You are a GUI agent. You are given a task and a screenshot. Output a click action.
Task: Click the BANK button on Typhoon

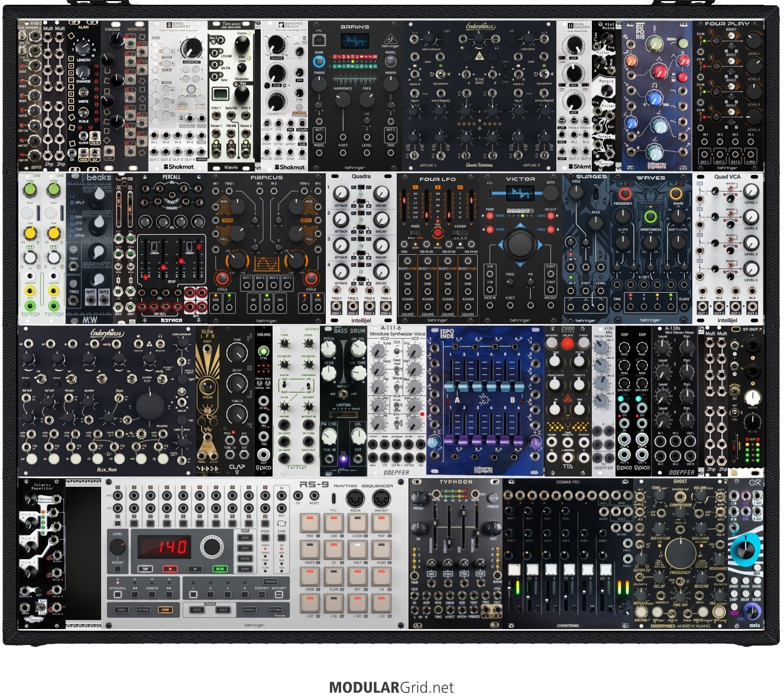coord(497,574)
